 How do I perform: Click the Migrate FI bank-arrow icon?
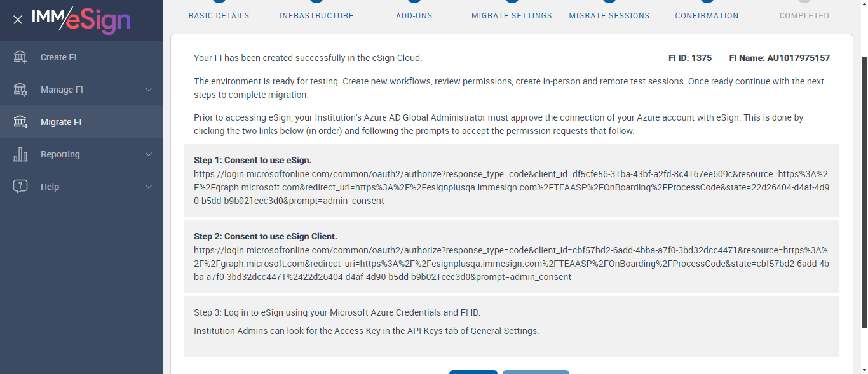point(20,122)
